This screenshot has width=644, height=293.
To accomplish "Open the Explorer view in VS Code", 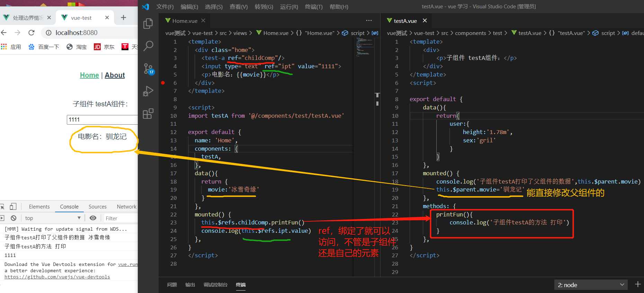I will pos(148,24).
